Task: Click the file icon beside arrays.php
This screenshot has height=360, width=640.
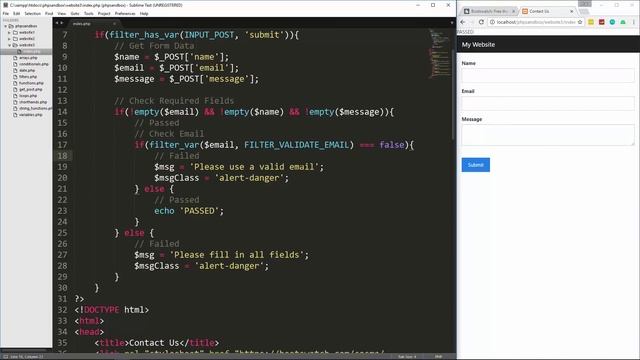Action: pyautogui.click(x=16, y=58)
